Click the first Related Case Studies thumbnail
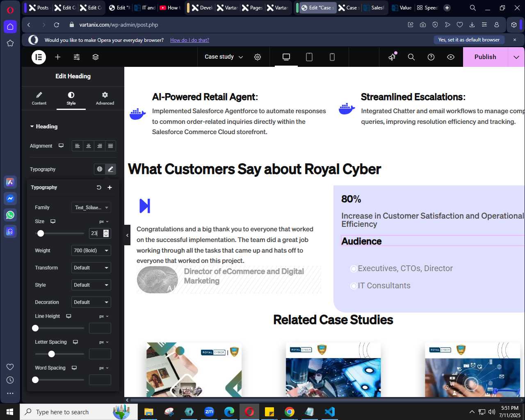 click(194, 370)
